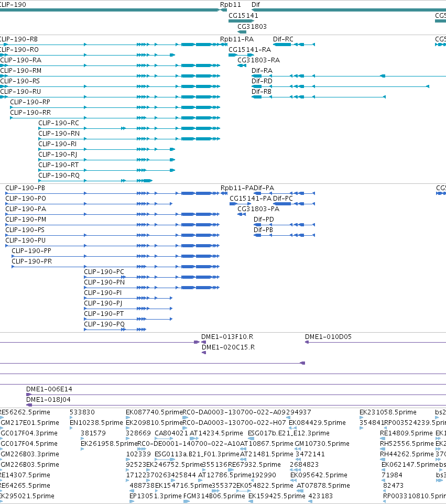The width and height of the screenshot is (446, 504).
Task: Select CG31803-PA protein label
Action: pyautogui.click(x=258, y=209)
